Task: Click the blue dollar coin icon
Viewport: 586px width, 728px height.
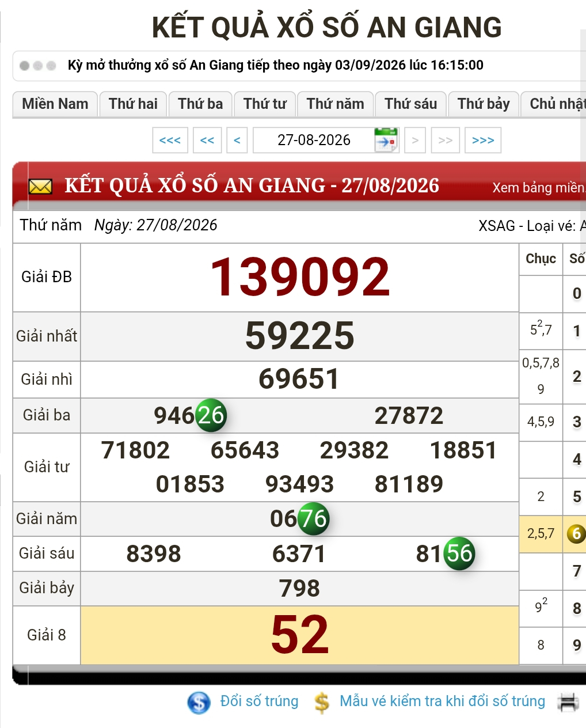Action: click(199, 702)
